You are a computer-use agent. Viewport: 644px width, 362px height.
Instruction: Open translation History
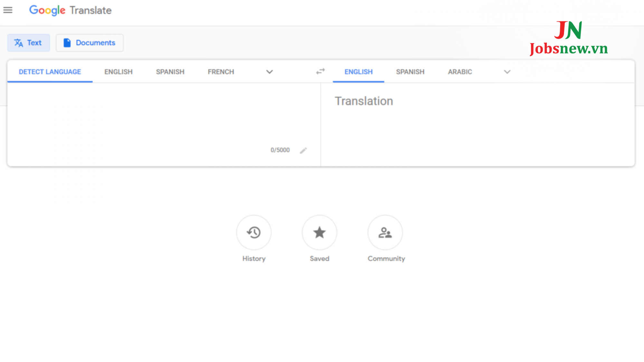(254, 232)
